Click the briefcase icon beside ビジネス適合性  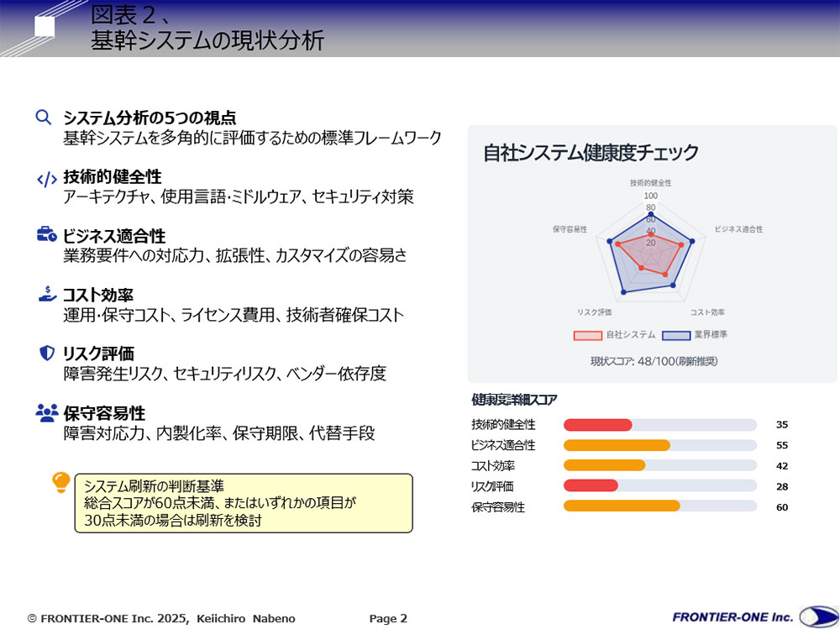coord(44,235)
